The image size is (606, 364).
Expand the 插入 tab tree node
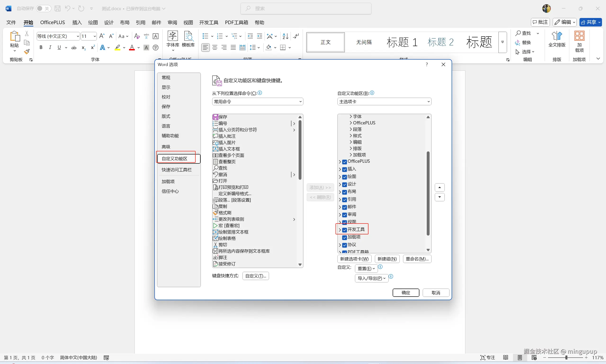pos(340,169)
